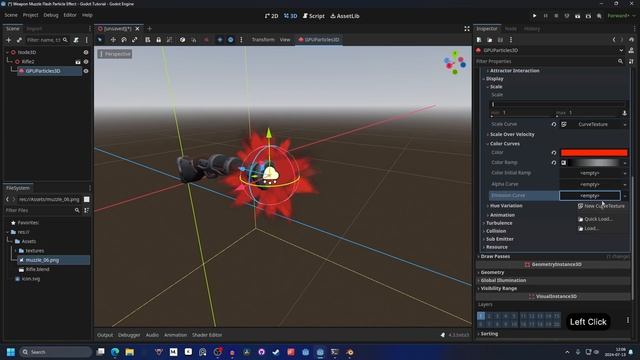Save the resource with Inspector save icon

click(x=500, y=40)
